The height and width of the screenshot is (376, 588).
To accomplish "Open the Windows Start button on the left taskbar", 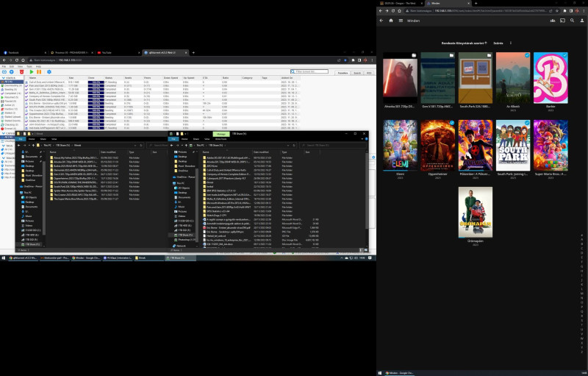I will [x=4, y=258].
